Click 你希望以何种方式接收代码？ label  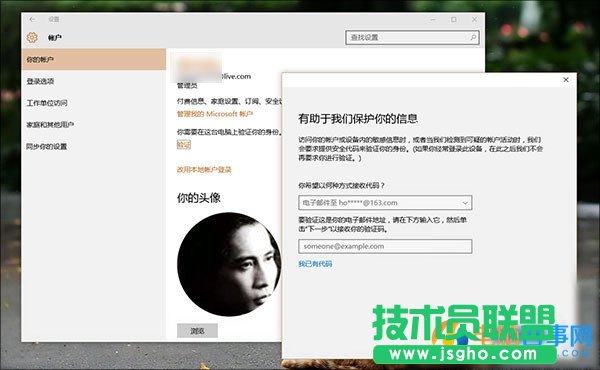click(x=341, y=186)
